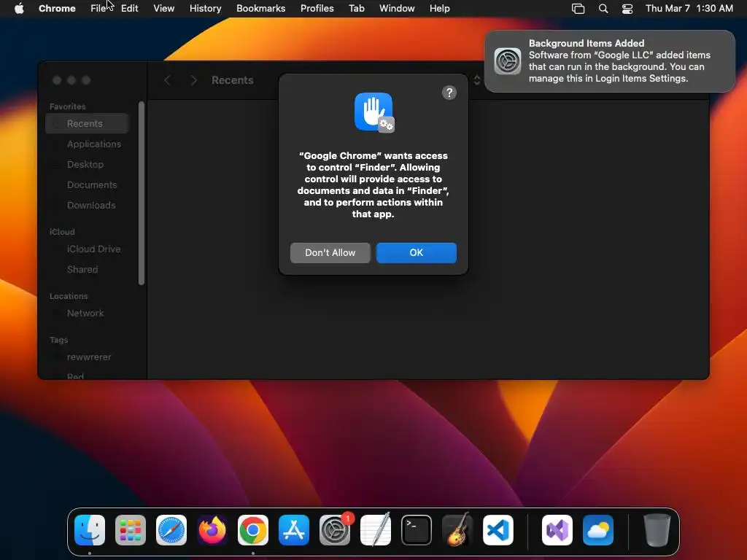This screenshot has height=560, width=747.
Task: Open GarageBand guitar icon in dock
Action: tap(457, 530)
